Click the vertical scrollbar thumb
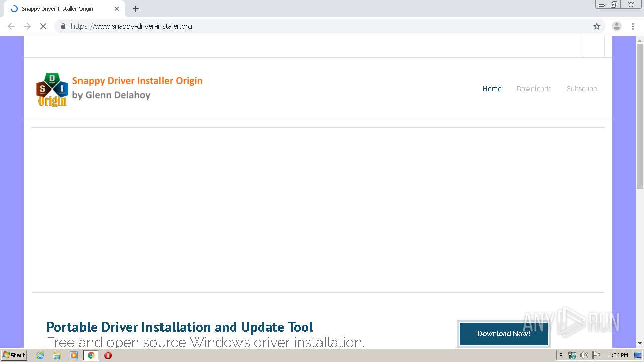The image size is (644, 362). point(639,117)
